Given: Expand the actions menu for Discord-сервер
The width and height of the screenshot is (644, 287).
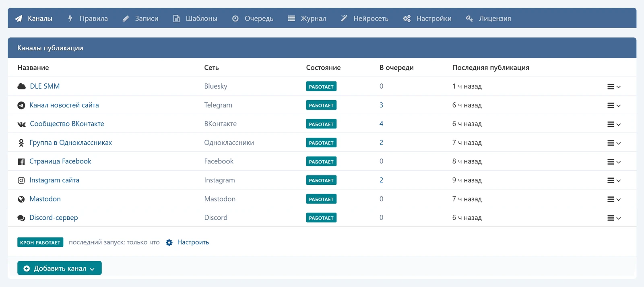Looking at the screenshot, I should [x=614, y=218].
